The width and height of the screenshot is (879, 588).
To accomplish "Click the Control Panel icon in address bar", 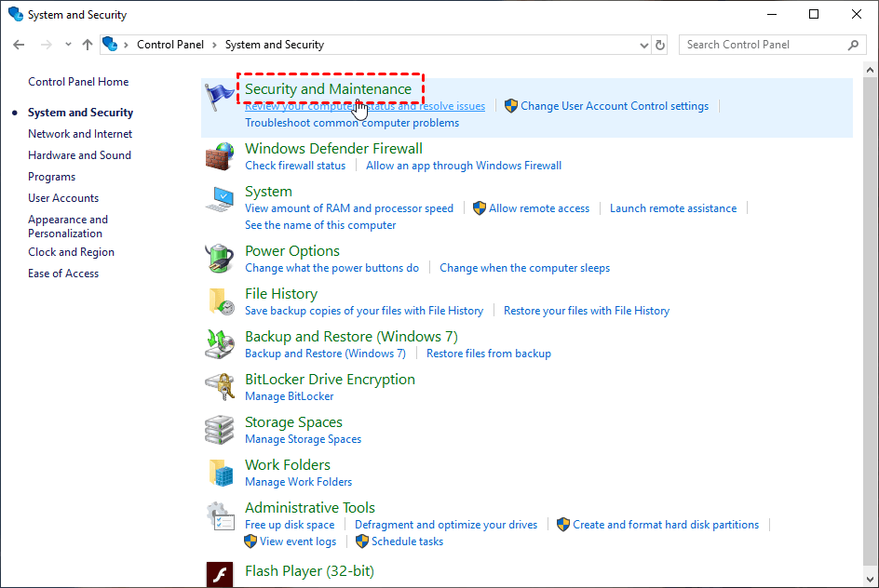I will 111,45.
